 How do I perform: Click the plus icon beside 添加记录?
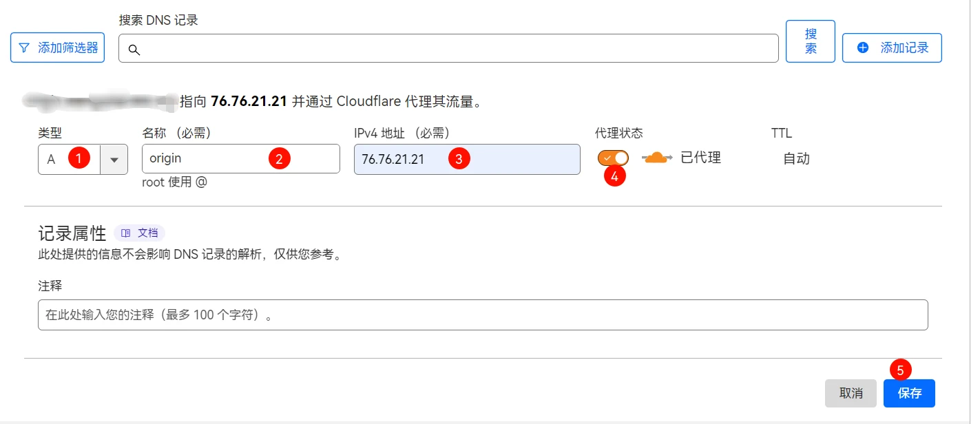[863, 47]
